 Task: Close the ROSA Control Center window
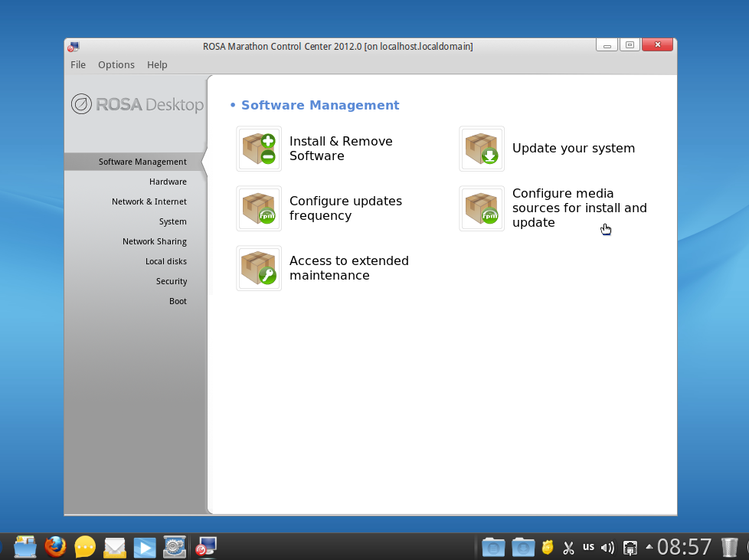click(x=657, y=45)
